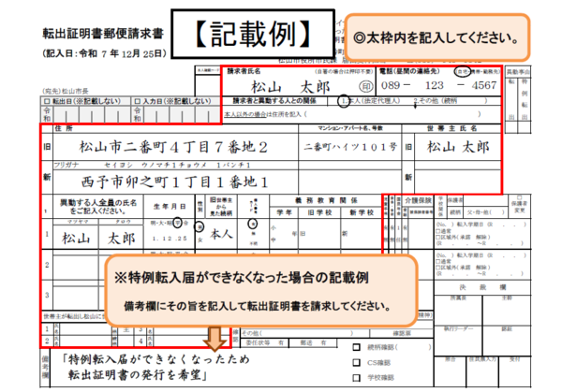Click the surname cell 松山 in row 1
Image resolution: width=562 pixels, height=392 pixels.
point(76,238)
